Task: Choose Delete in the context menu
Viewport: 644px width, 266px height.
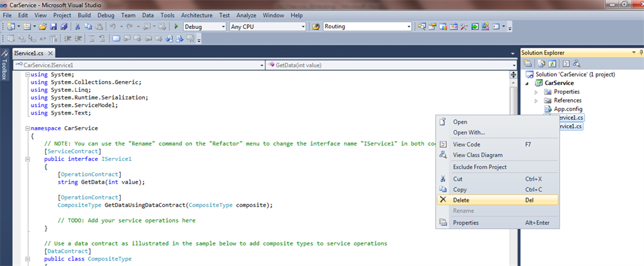Action: coord(497,201)
